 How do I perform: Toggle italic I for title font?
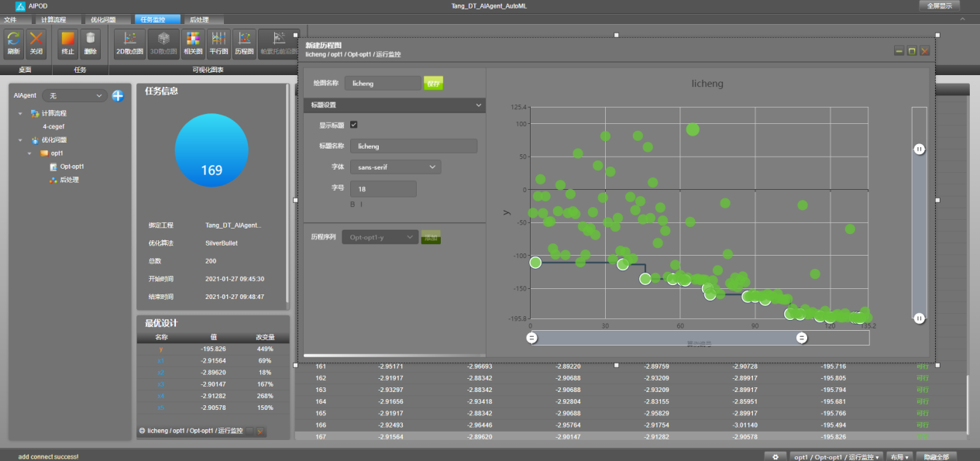(361, 205)
